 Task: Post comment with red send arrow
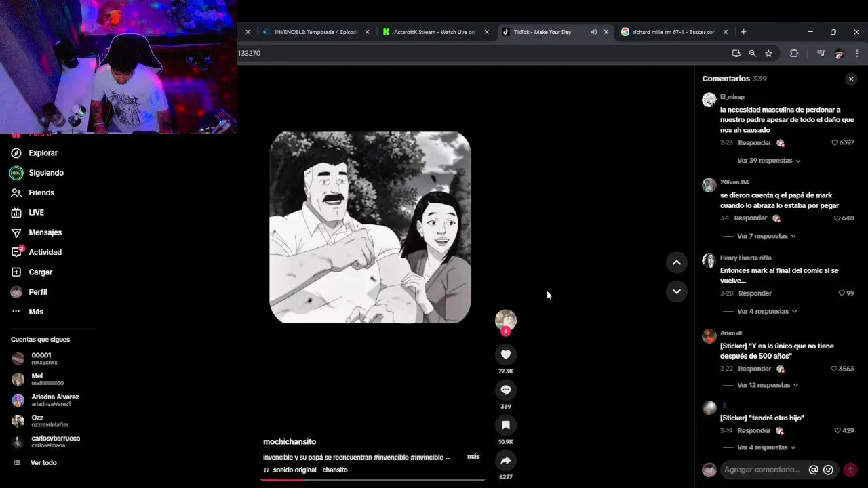(x=850, y=470)
